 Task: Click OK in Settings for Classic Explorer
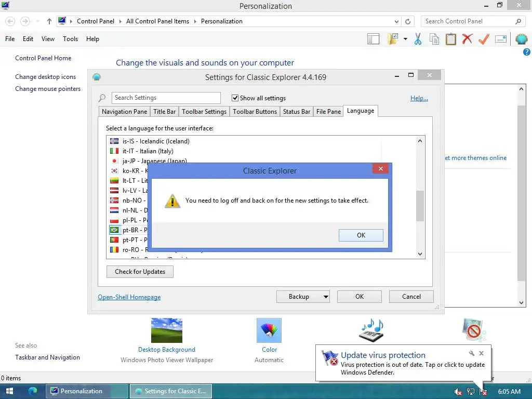pos(360,297)
